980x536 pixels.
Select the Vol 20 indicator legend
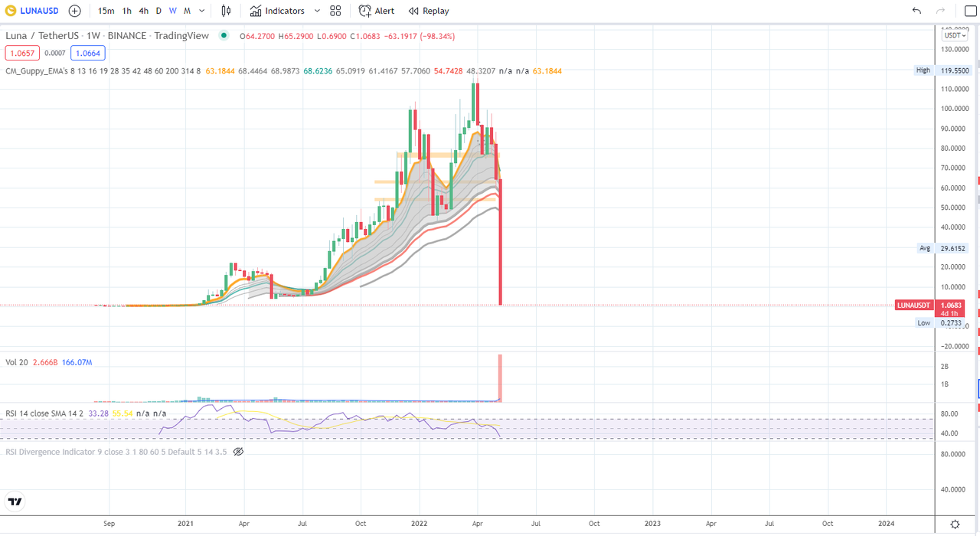[x=15, y=361]
